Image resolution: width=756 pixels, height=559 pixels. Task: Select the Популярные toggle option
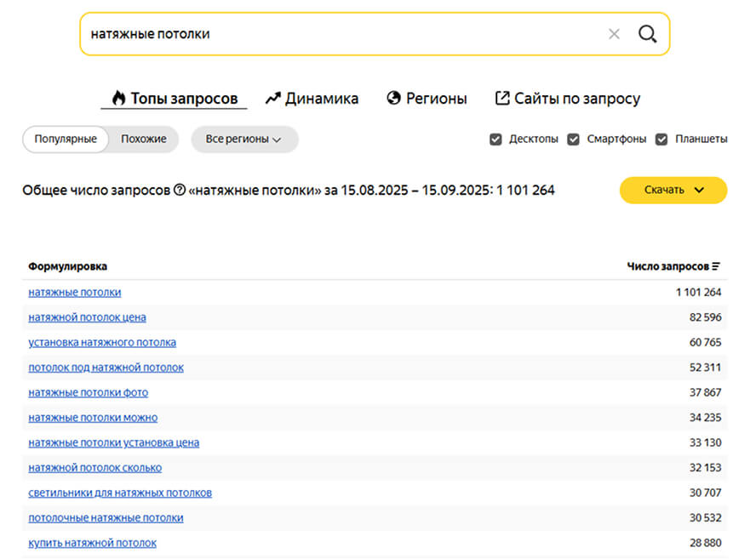(66, 140)
